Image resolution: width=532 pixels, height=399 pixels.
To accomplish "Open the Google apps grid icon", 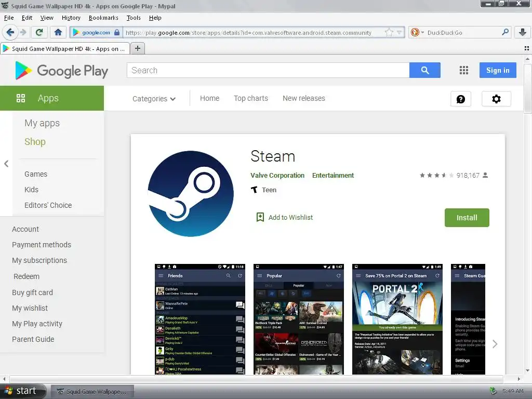I will point(464,70).
